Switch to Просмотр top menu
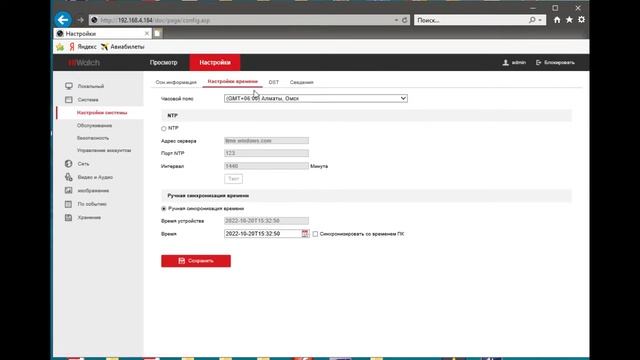This screenshot has width=640, height=360. [163, 62]
